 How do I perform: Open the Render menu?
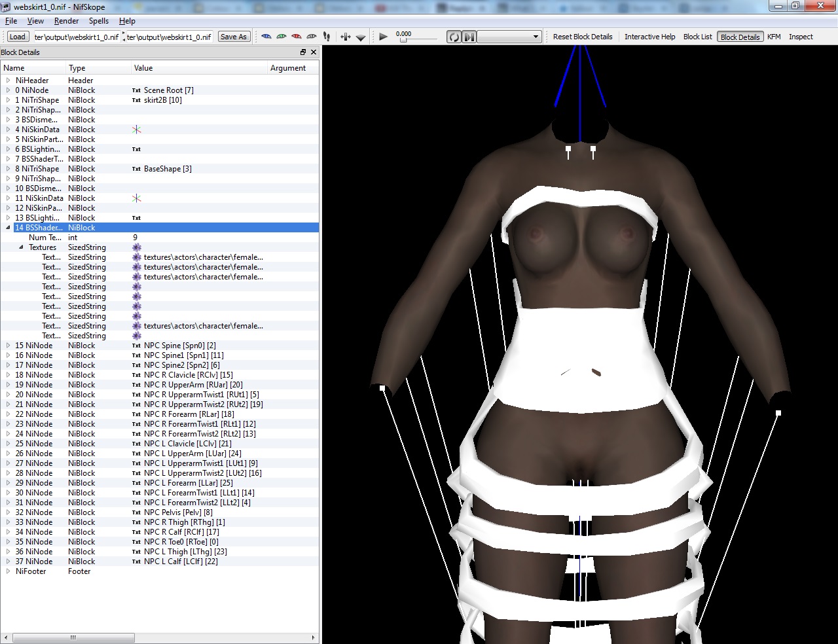coord(66,21)
